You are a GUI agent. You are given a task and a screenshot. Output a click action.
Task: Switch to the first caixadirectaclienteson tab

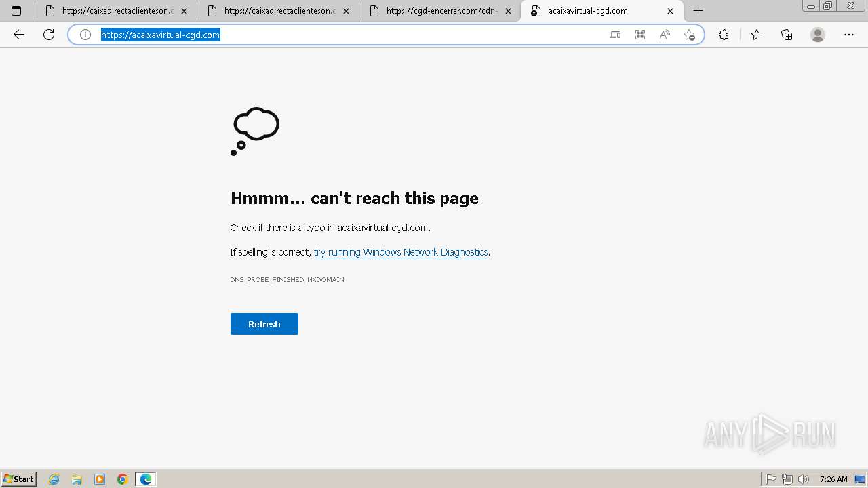coord(117,11)
